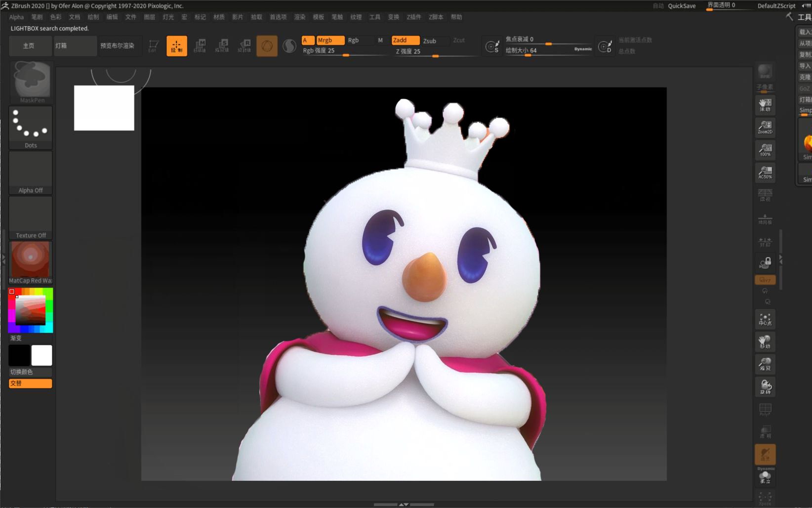Open the 工具 (Tool) menu

375,17
